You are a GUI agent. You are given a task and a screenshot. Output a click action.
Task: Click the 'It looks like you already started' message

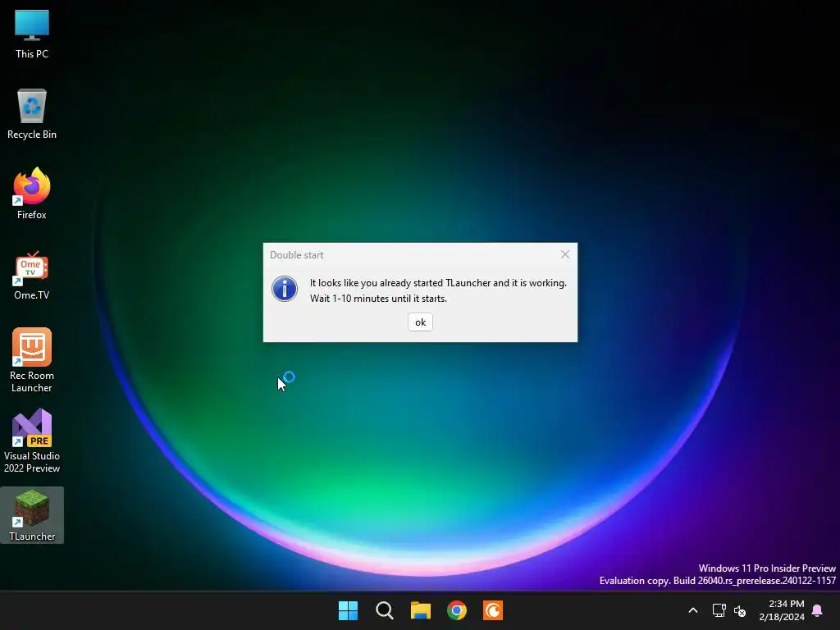pos(438,283)
